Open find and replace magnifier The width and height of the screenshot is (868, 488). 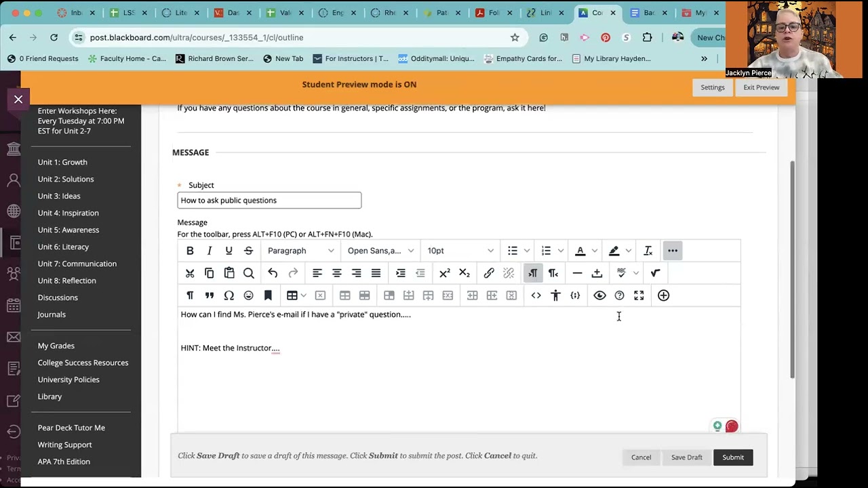[x=249, y=273]
